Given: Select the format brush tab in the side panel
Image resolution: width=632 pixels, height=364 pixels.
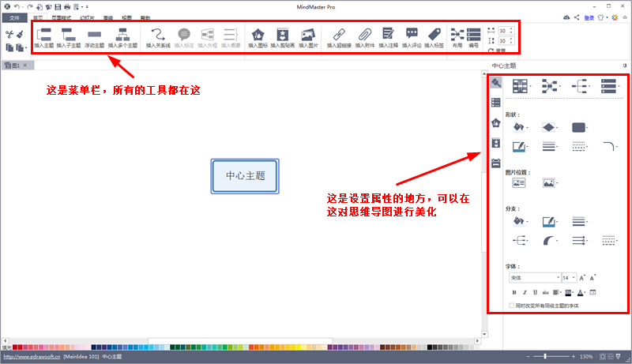Looking at the screenshot, I should pyautogui.click(x=496, y=83).
